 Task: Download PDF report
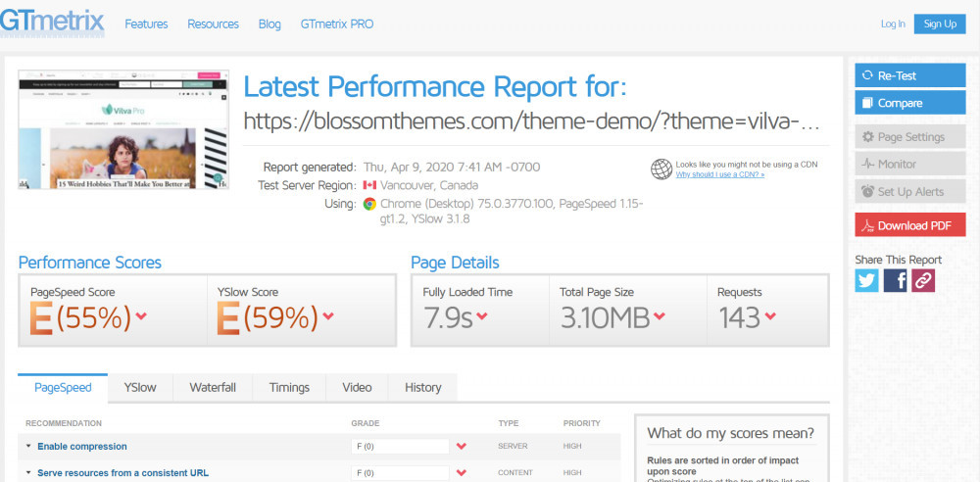coord(910,225)
